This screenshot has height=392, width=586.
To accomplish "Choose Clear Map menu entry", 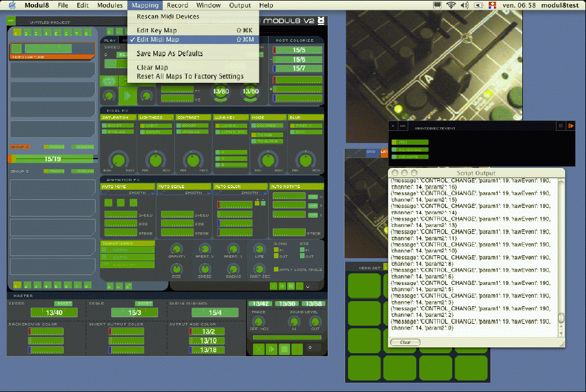I will click(193, 67).
